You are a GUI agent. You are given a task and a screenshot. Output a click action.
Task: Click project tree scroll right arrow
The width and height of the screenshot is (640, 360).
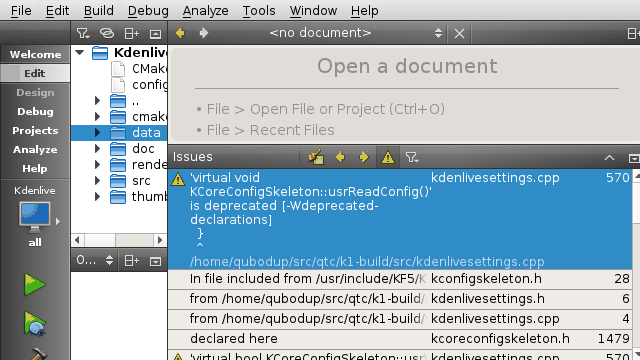pos(160,240)
